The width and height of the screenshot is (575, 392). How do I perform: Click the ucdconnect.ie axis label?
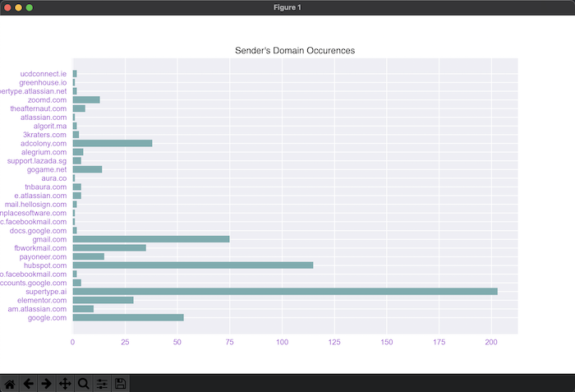point(44,74)
